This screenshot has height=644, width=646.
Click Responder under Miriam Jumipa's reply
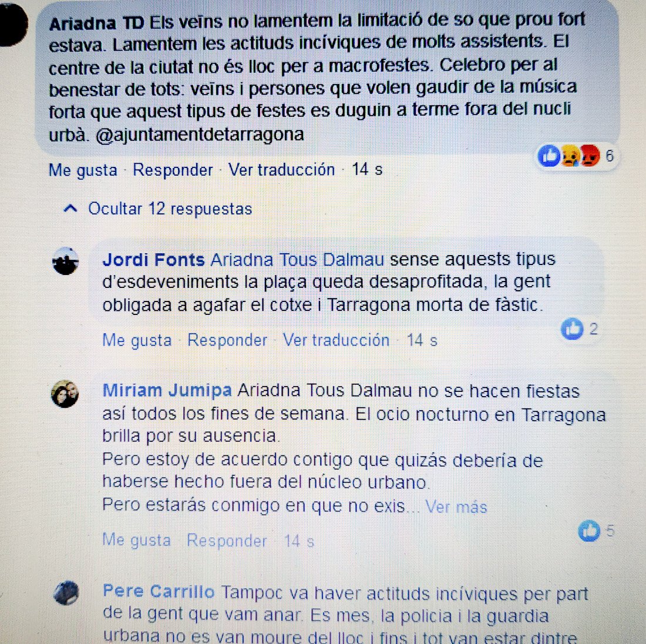(227, 541)
